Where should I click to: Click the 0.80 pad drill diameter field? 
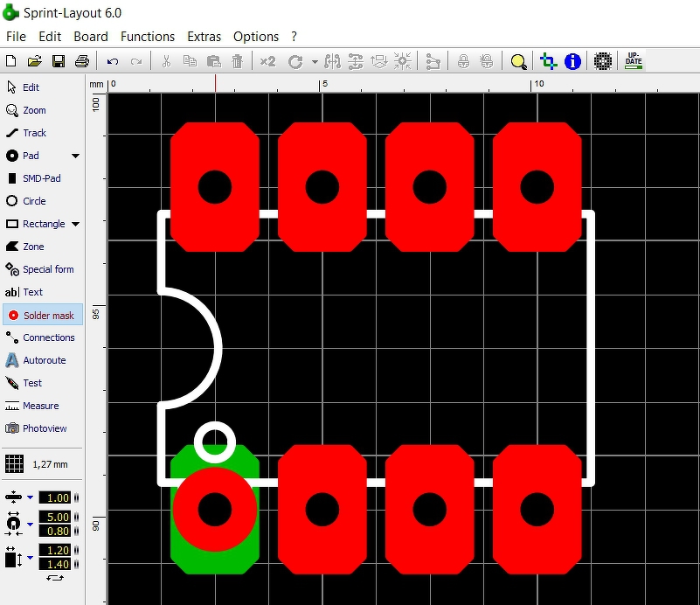(54, 531)
